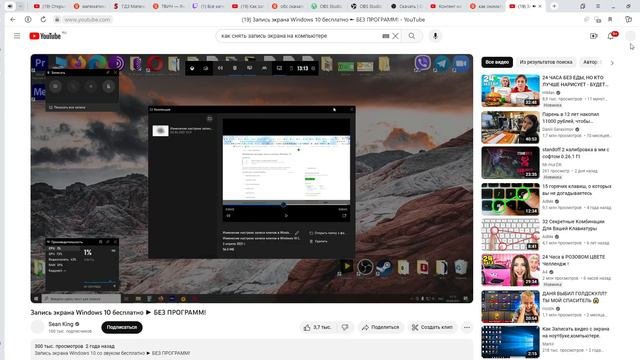This screenshot has width=640, height=360.
Task: Share the video via Поделиться
Action: 380,327
